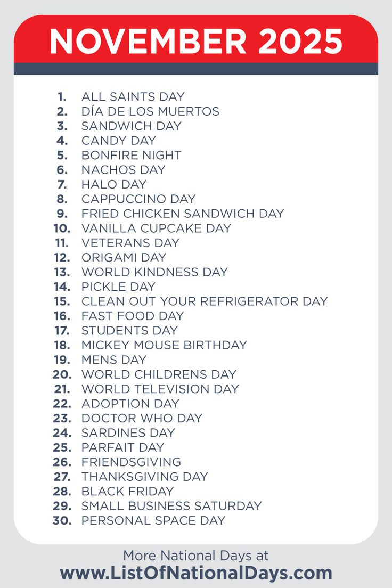This screenshot has width=392, height=588.
Task: Choose Bonfire Night in the list
Action: 131,156
